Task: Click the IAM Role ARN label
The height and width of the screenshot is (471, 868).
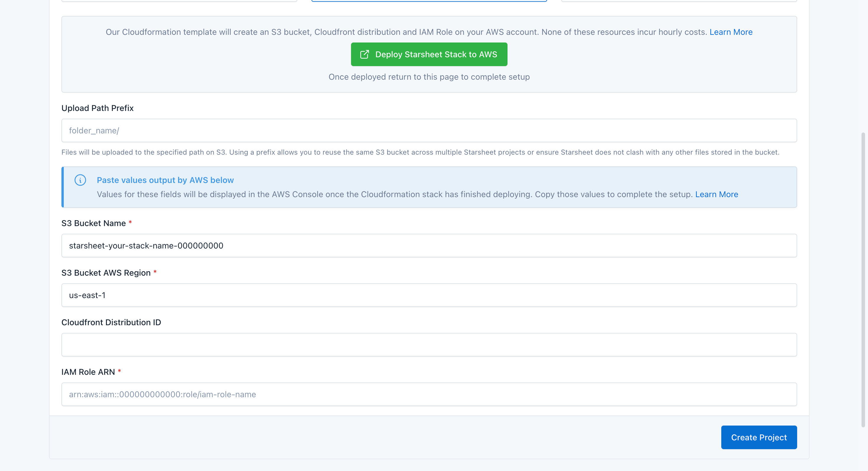Action: pyautogui.click(x=88, y=372)
